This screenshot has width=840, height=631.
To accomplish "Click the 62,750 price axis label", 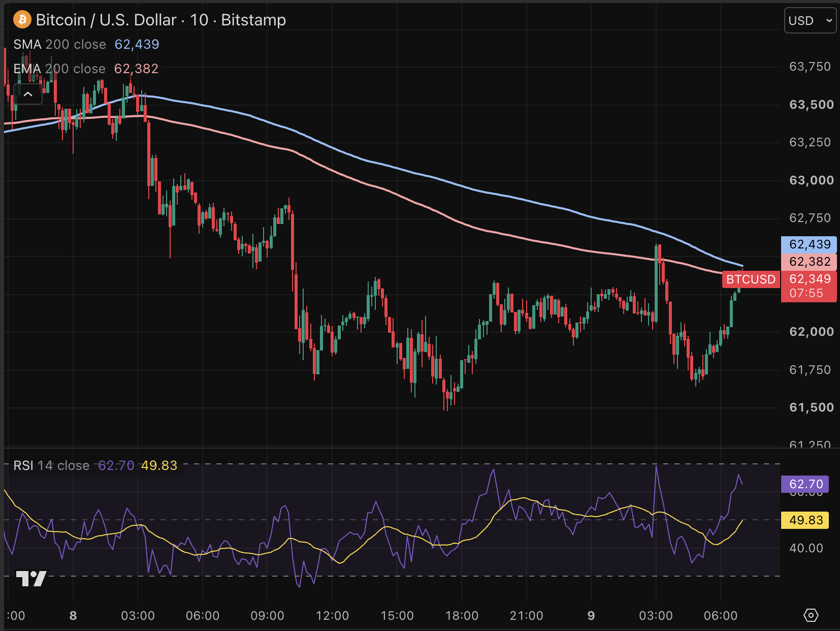I will pos(810,218).
